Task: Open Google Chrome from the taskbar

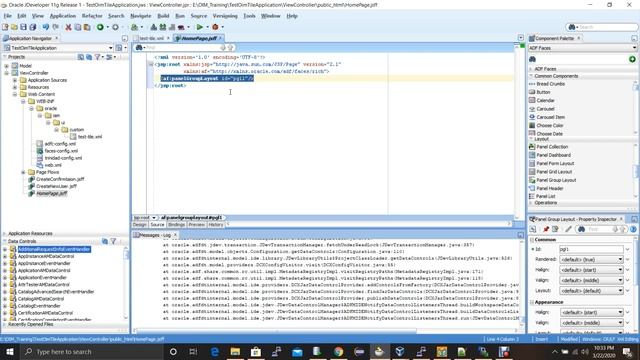Action: (x=338, y=351)
